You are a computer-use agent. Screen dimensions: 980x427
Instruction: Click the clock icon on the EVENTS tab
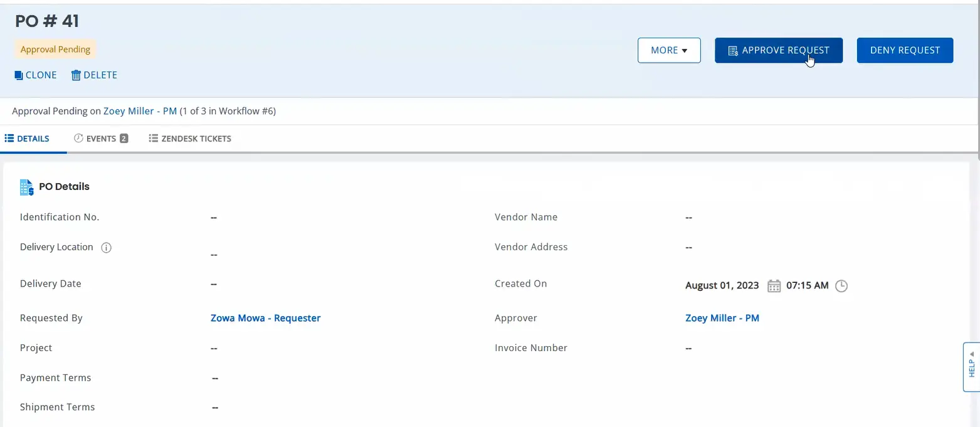coord(78,138)
